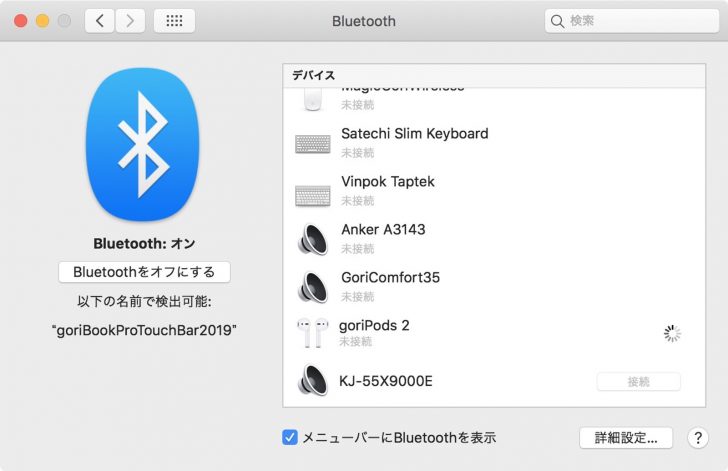Screen dimensions: 728x471
Task: Click 未接続 status under Vinpok Taptek
Action: 358,201
